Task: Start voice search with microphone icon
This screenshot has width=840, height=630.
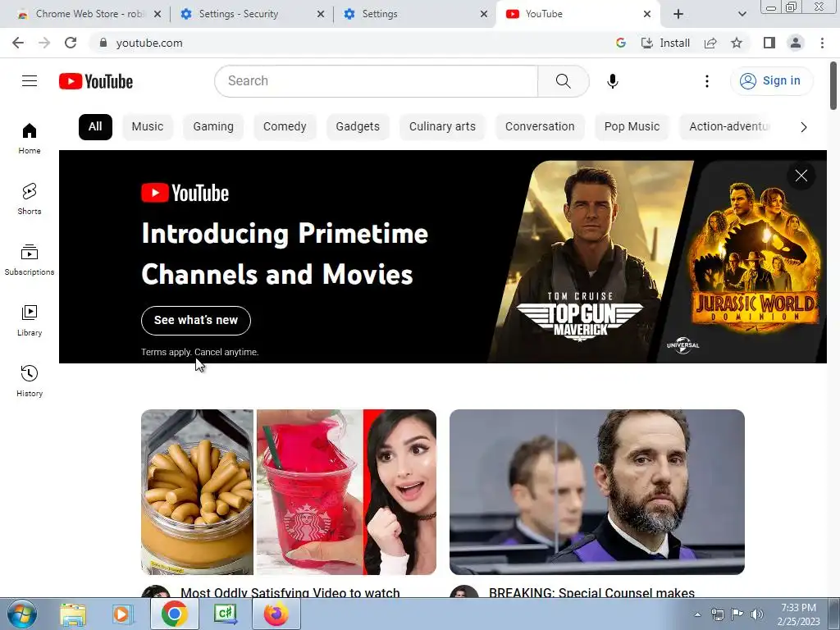Action: [x=612, y=81]
